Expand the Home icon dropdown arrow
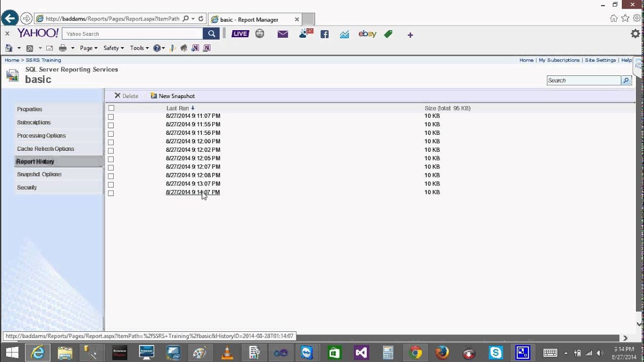Screen dimensions: 644x362 click(x=19, y=48)
